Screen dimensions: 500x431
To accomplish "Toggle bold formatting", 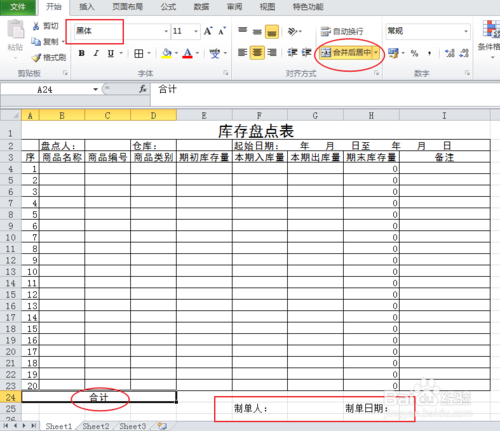I will pyautogui.click(x=82, y=53).
